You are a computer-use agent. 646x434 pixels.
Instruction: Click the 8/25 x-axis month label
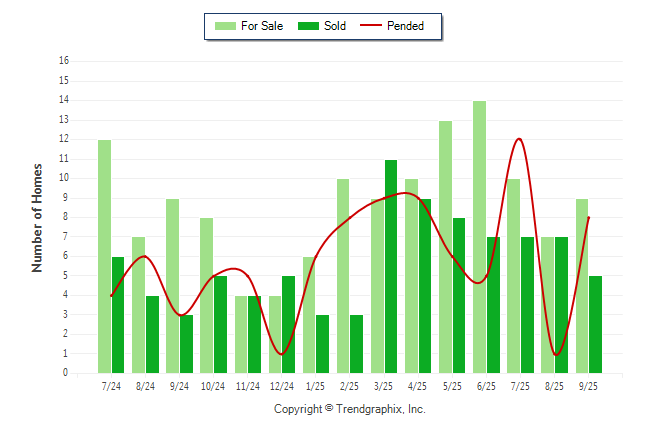click(554, 385)
